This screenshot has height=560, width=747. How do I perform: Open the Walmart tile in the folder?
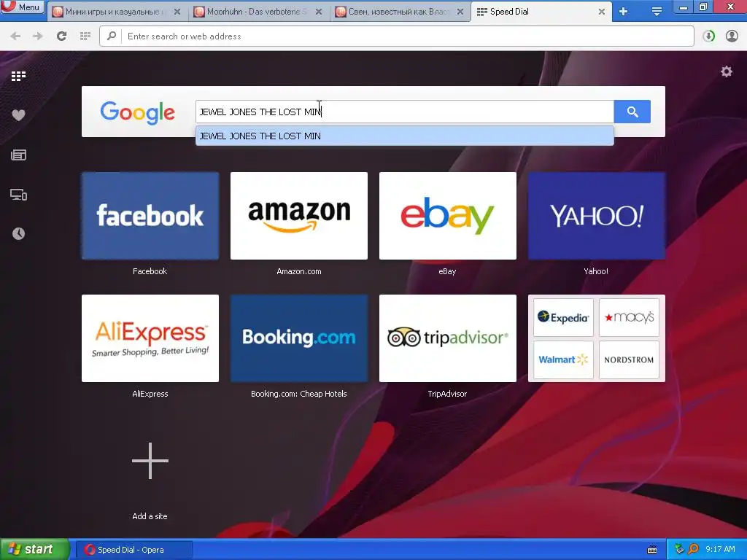tap(563, 359)
